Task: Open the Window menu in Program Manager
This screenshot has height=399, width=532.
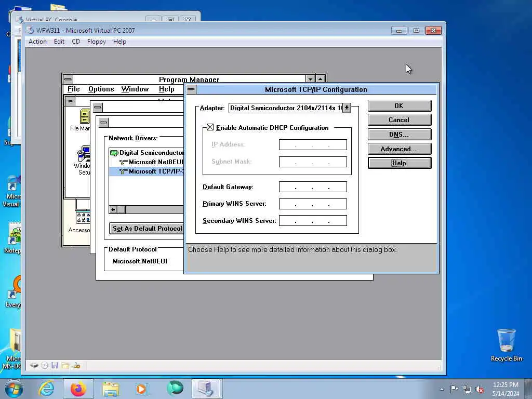Action: 135,89
